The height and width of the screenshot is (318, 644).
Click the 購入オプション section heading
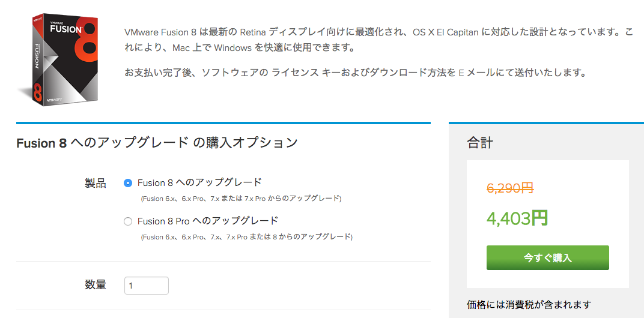point(157,143)
